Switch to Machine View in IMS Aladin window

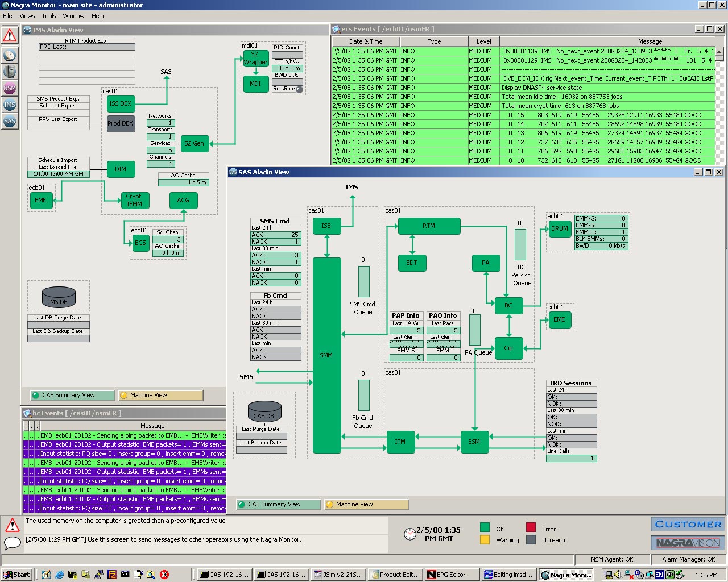coord(160,395)
